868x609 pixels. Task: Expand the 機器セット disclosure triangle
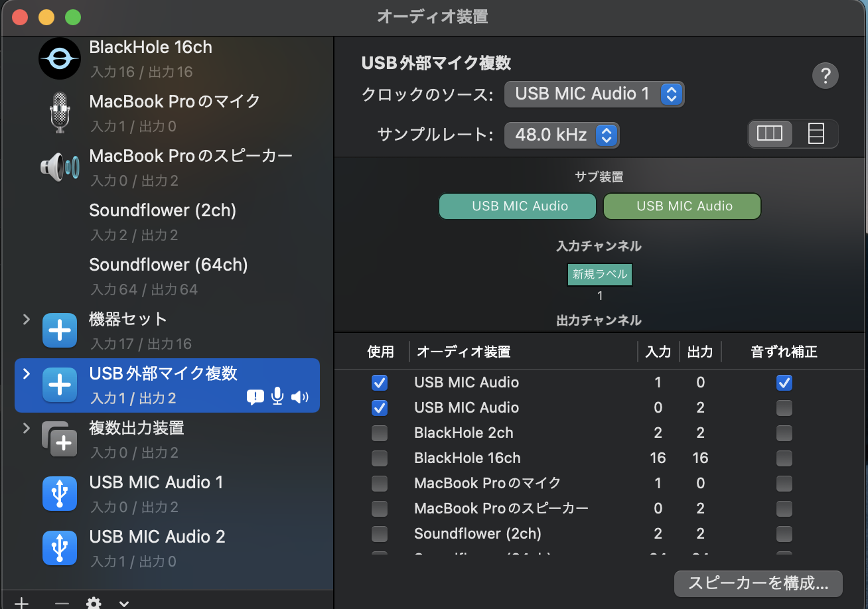[x=25, y=319]
